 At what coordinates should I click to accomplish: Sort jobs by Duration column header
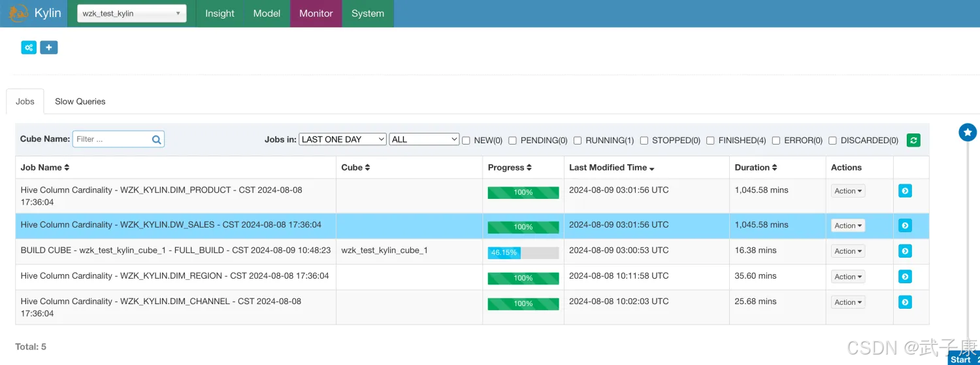(x=755, y=167)
